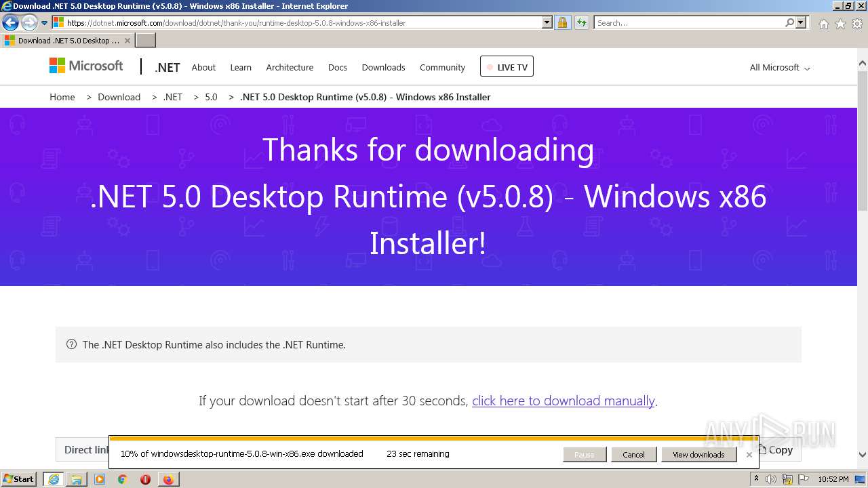Click the disabled Pause download button
Image resolution: width=868 pixels, height=488 pixels.
pos(584,455)
